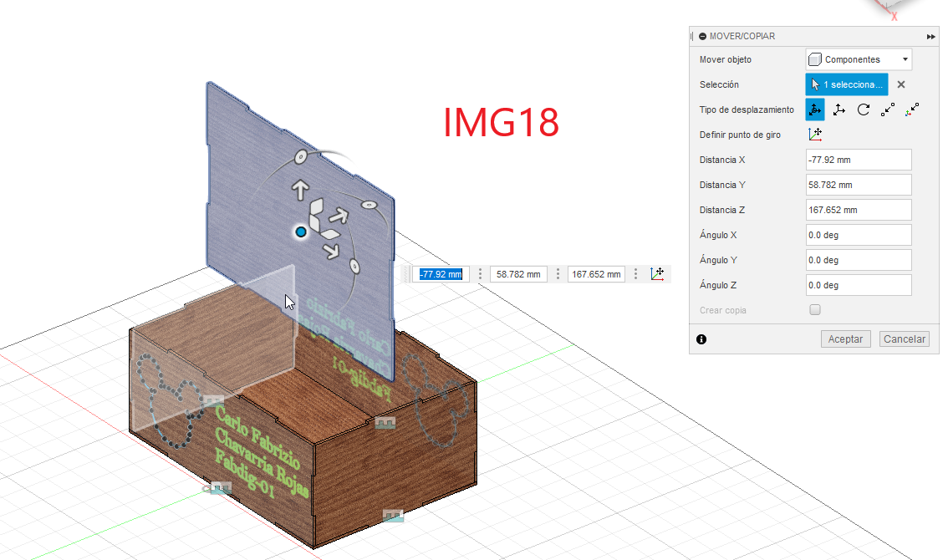
Task: Click the joint glyph at box bottom-left corner
Action: (220, 488)
